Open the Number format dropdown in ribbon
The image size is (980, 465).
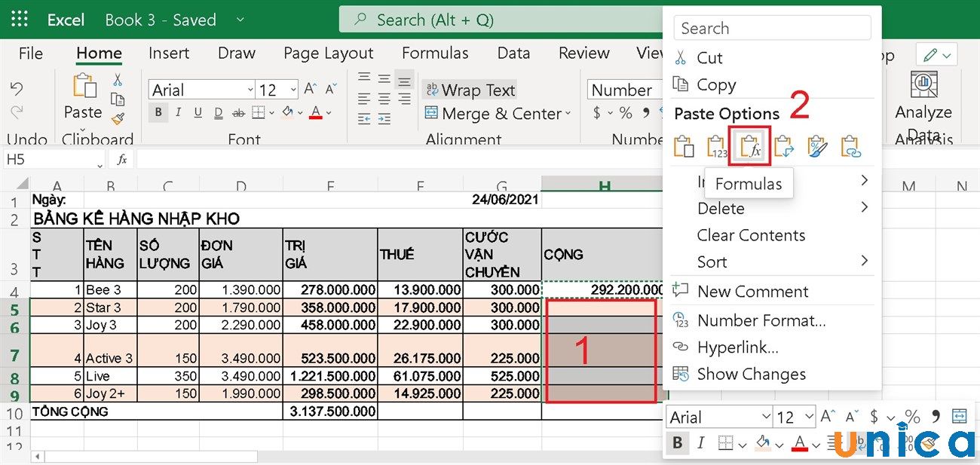click(623, 90)
